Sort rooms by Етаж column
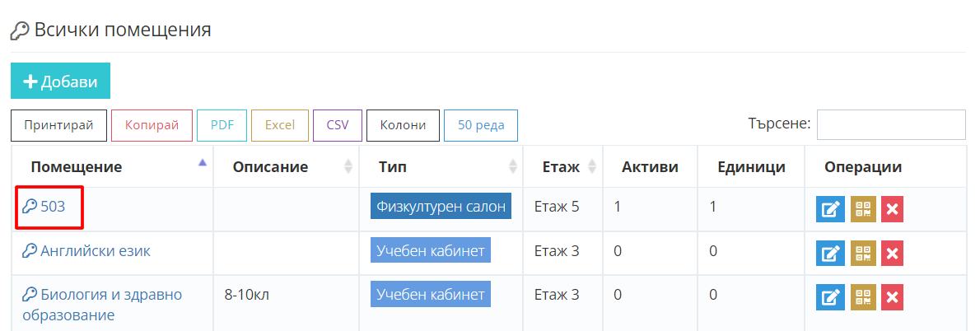 [562, 167]
